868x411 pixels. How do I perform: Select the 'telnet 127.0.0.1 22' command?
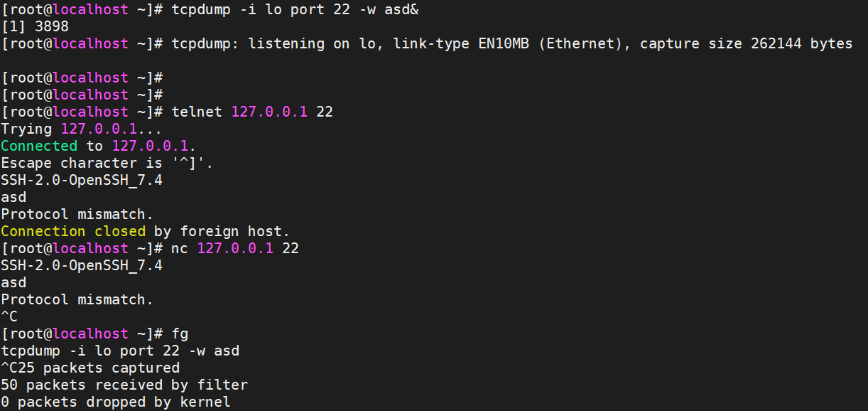[252, 112]
